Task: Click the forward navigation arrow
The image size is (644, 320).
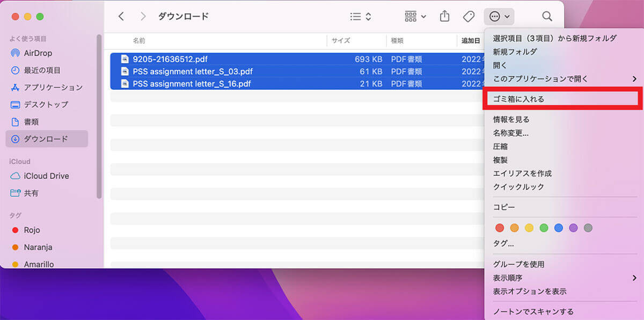Action: (x=143, y=17)
